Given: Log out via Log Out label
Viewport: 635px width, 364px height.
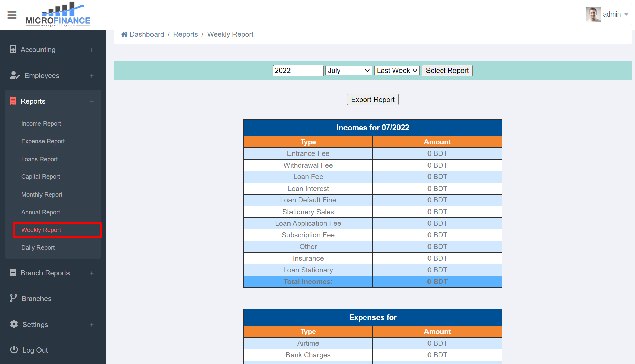Looking at the screenshot, I should [x=35, y=350].
